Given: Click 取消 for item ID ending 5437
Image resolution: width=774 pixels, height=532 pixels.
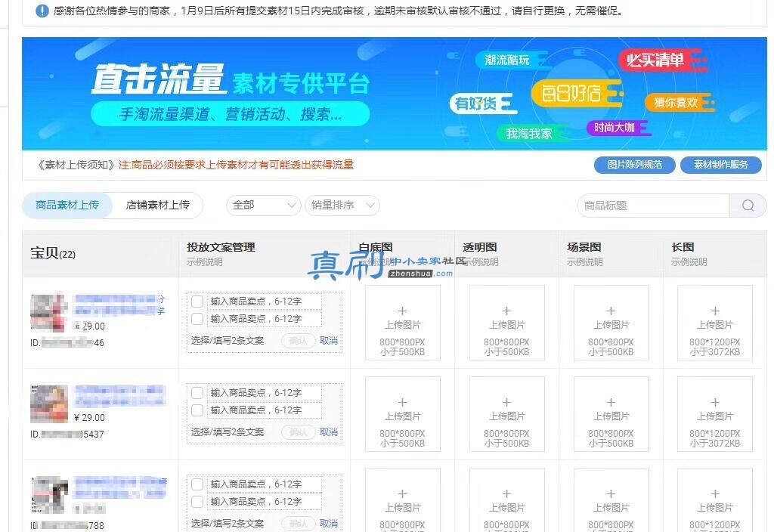Looking at the screenshot, I should (329, 431).
